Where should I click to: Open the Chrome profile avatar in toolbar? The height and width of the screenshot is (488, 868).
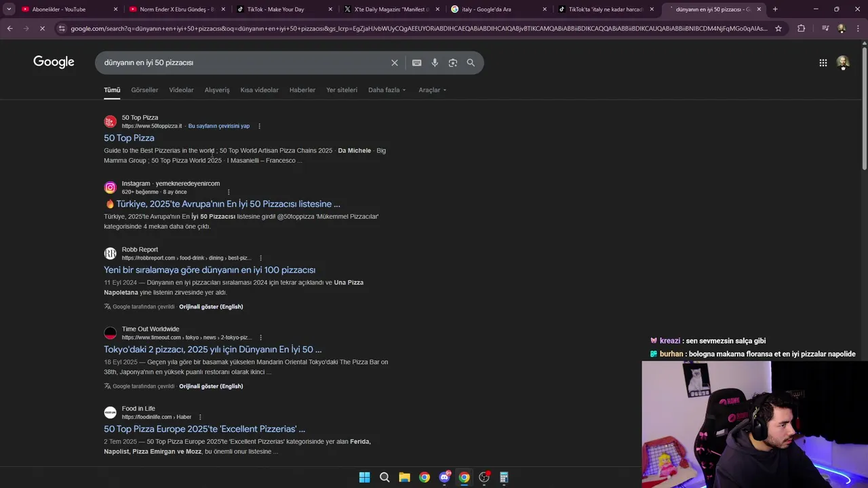point(842,28)
